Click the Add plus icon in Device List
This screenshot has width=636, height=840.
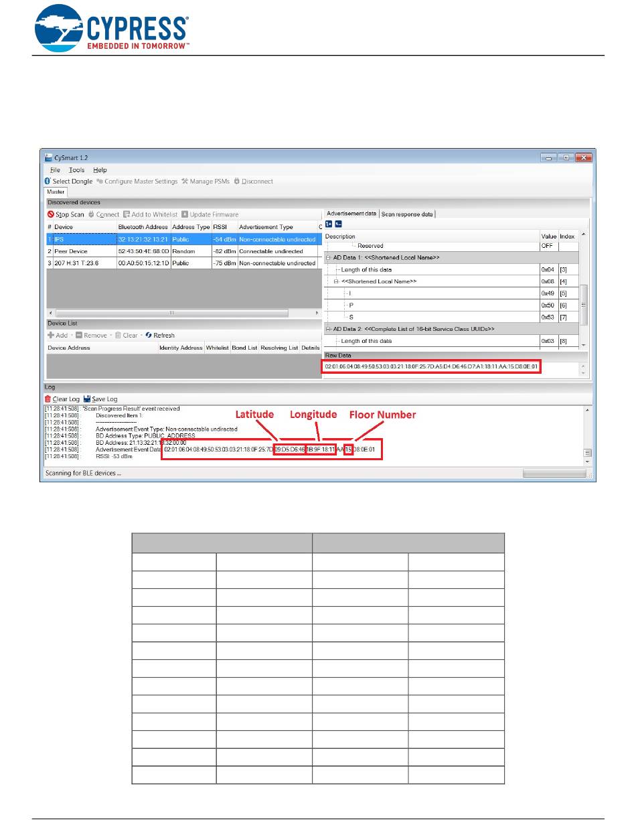tap(51, 336)
